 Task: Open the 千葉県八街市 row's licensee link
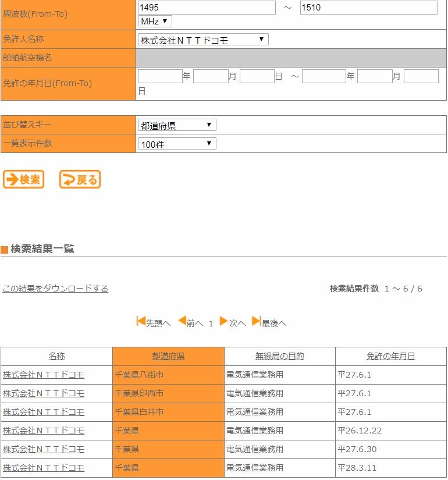pyautogui.click(x=44, y=375)
